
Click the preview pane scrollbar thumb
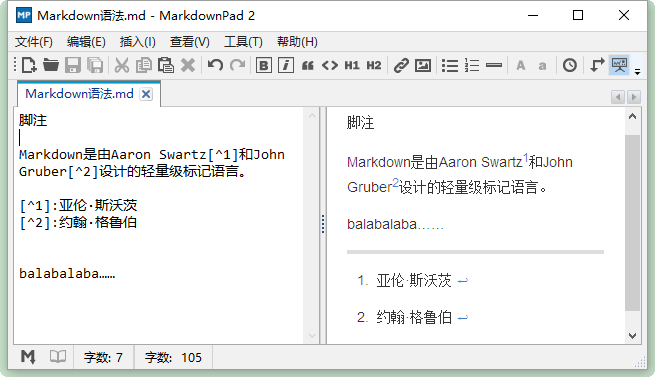tap(632, 222)
